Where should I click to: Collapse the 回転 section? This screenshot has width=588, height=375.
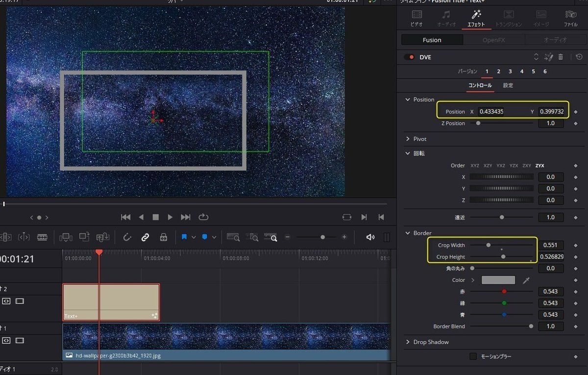click(x=408, y=153)
